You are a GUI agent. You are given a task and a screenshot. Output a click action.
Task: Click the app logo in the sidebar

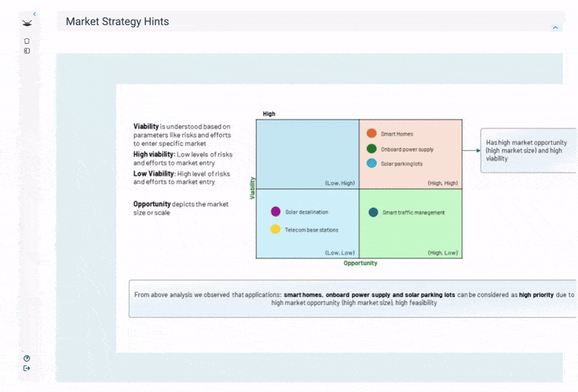27,22
